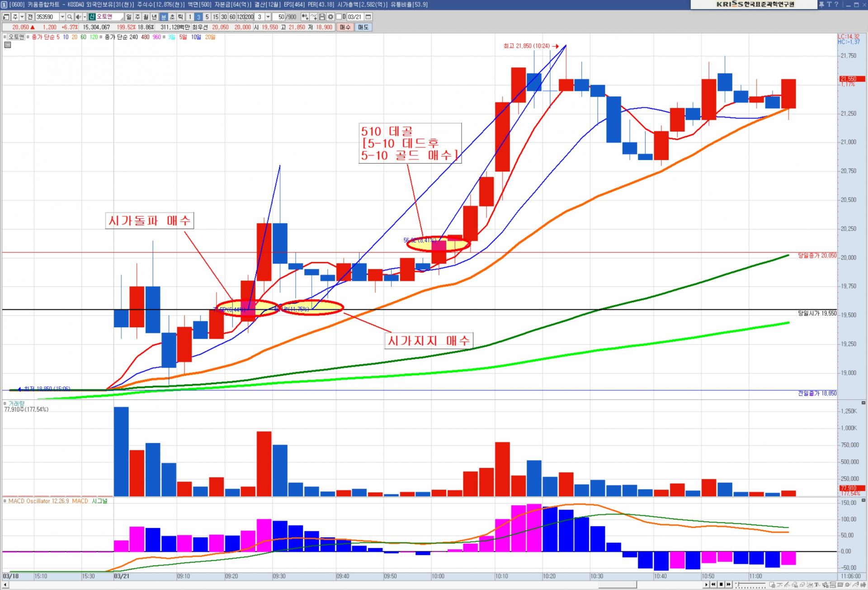Screen dimensions: 868x590
Task: Open the minute interval value dropdown
Action: click(268, 17)
